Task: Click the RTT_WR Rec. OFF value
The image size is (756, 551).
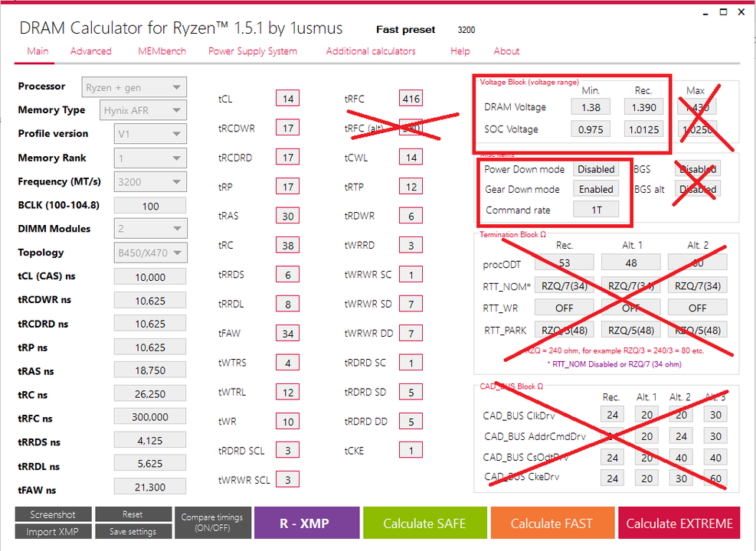Action: click(x=564, y=308)
